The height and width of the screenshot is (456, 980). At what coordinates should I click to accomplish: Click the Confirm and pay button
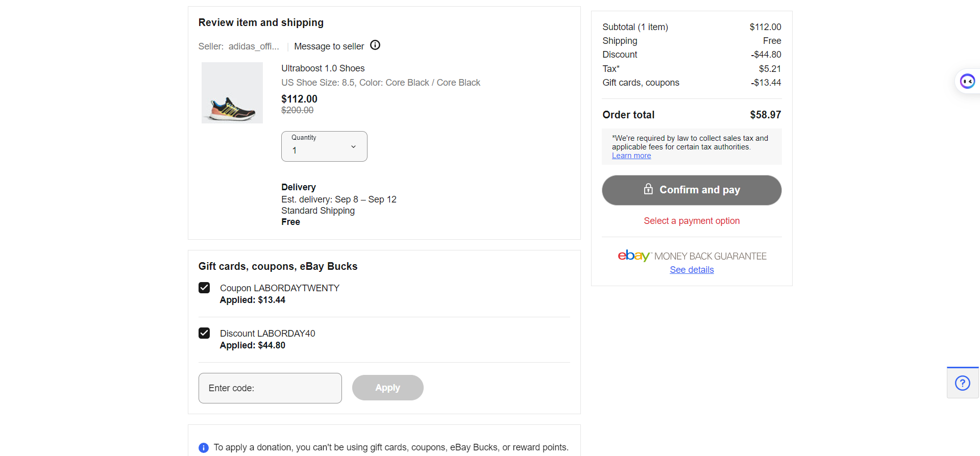692,190
